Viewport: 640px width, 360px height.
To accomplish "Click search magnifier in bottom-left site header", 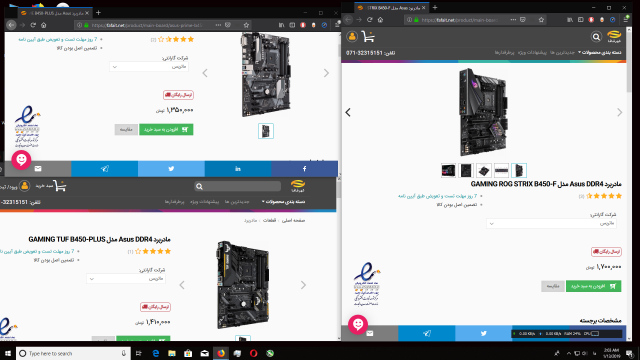I will [x=199, y=187].
